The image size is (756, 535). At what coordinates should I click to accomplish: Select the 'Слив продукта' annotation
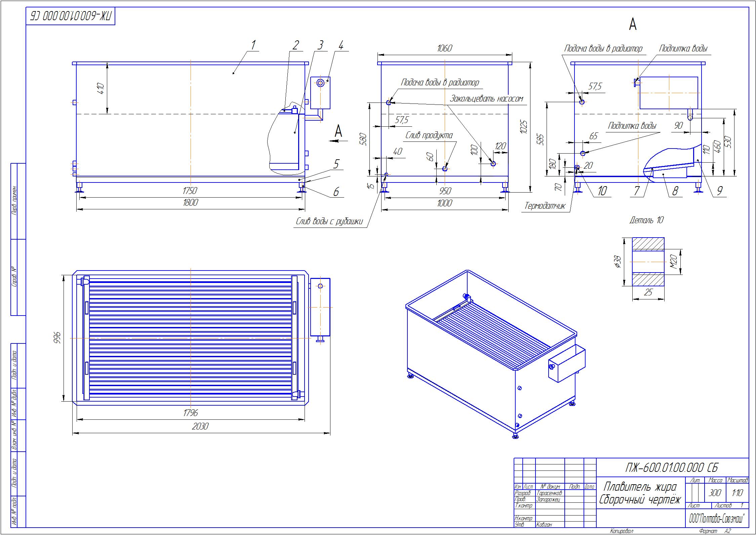[x=429, y=135]
